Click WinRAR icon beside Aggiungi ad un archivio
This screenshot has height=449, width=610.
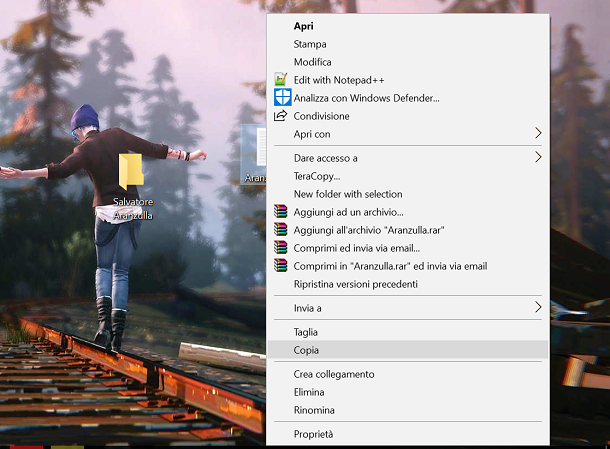pyautogui.click(x=280, y=212)
